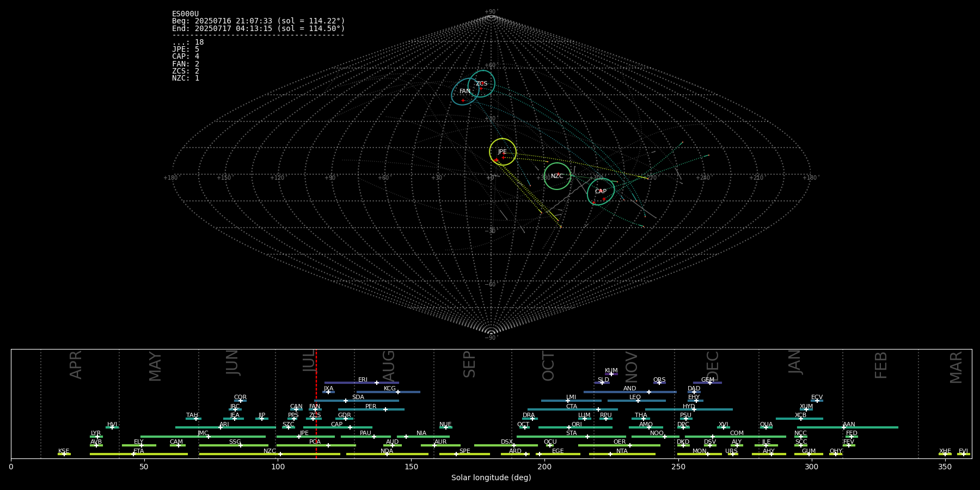
Task: Click the FEB month label in timeline
Action: click(x=881, y=365)
